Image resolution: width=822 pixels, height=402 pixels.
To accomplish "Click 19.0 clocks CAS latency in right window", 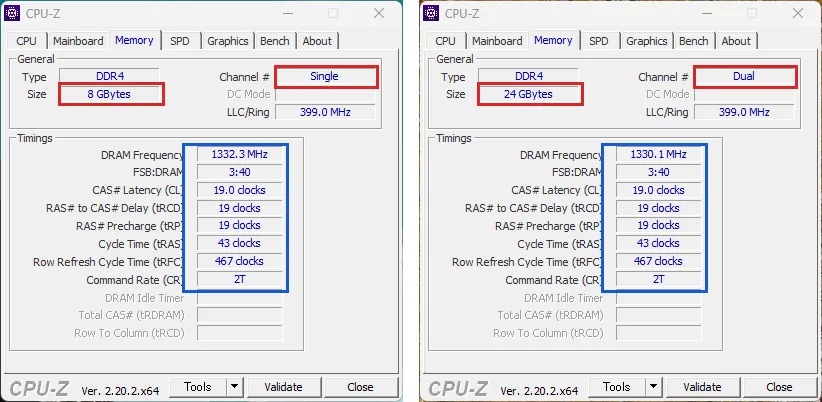I will (658, 190).
